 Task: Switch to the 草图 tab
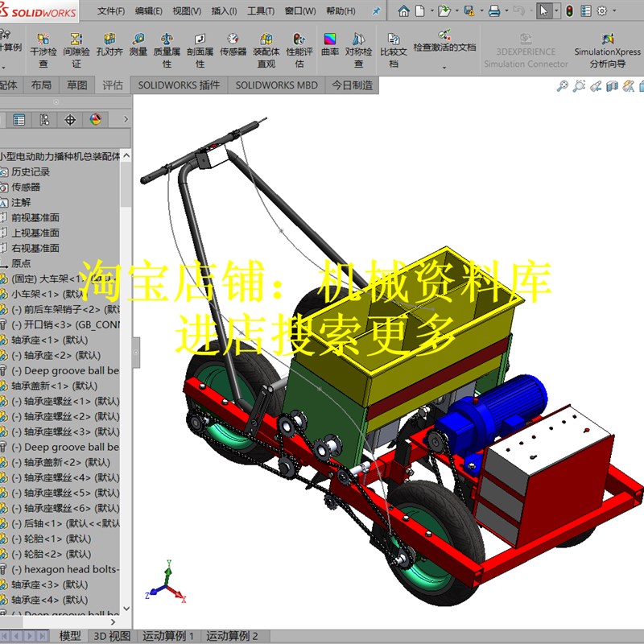76,85
